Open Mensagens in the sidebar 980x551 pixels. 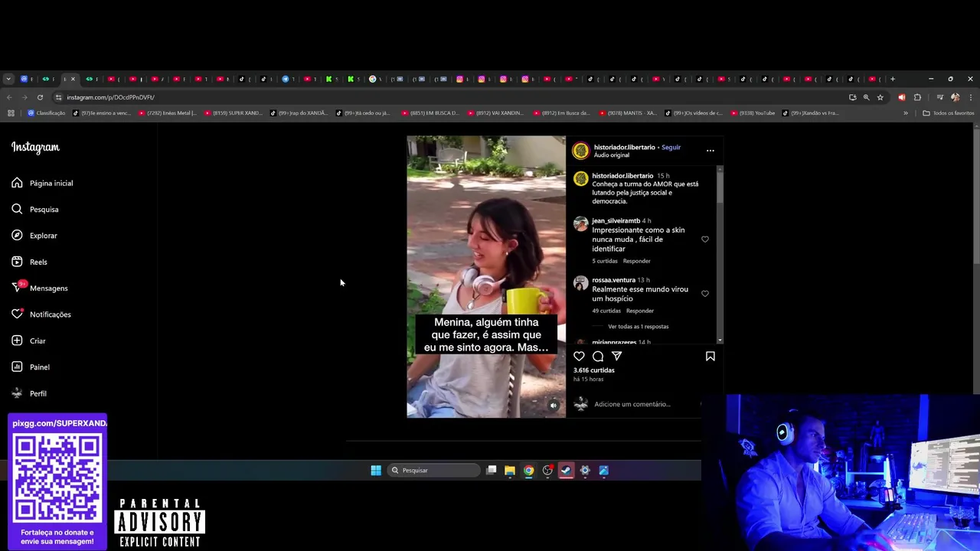point(40,288)
